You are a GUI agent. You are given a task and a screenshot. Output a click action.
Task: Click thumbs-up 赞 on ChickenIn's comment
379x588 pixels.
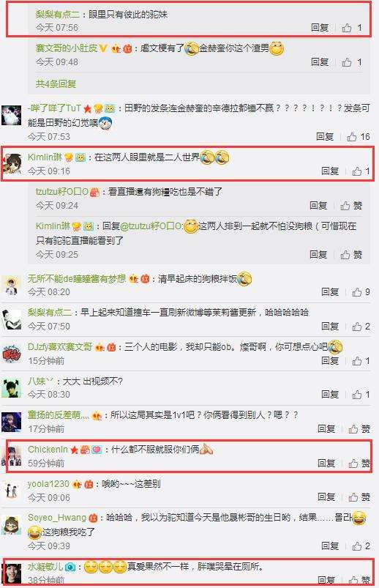[359, 464]
